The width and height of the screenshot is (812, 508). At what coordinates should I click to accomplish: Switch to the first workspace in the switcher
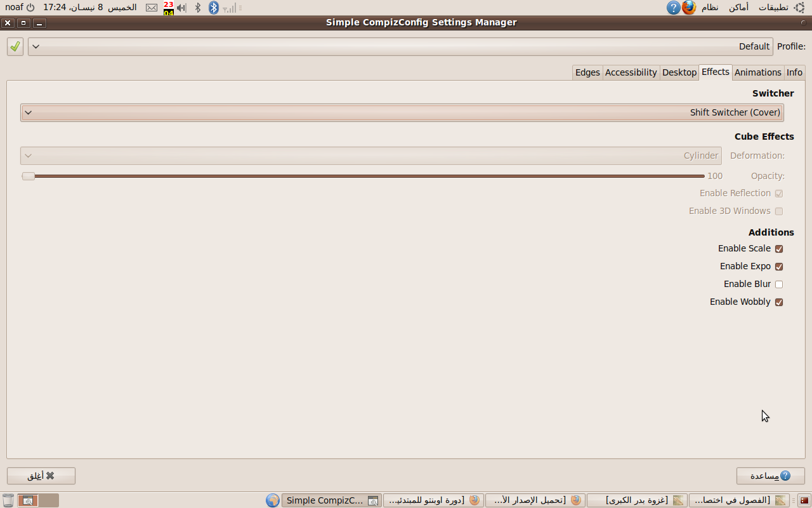28,500
